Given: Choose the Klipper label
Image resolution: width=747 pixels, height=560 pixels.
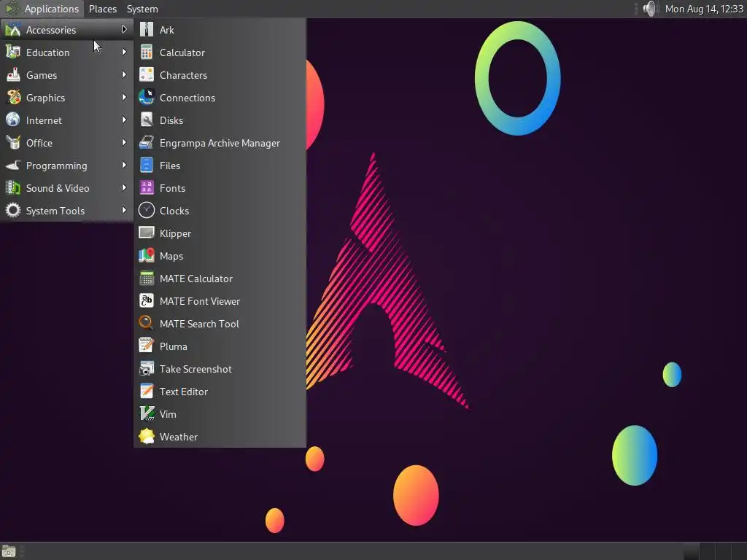Looking at the screenshot, I should point(175,234).
